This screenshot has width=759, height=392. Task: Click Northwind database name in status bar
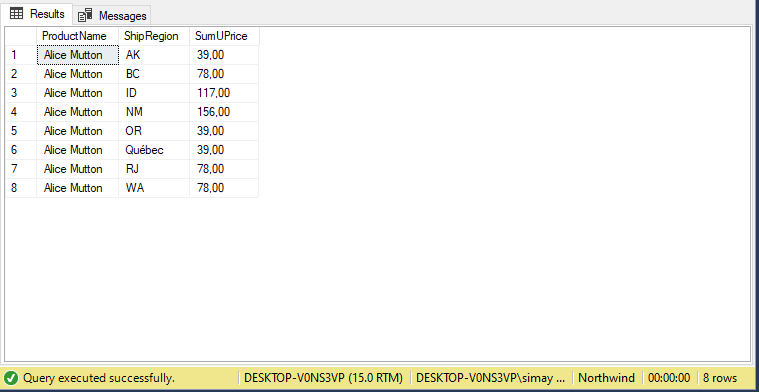(607, 378)
